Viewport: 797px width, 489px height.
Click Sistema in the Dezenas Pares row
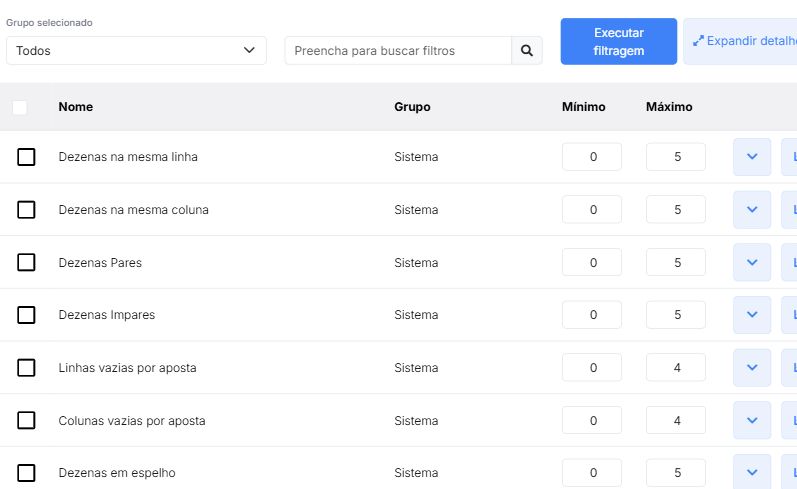tap(416, 262)
